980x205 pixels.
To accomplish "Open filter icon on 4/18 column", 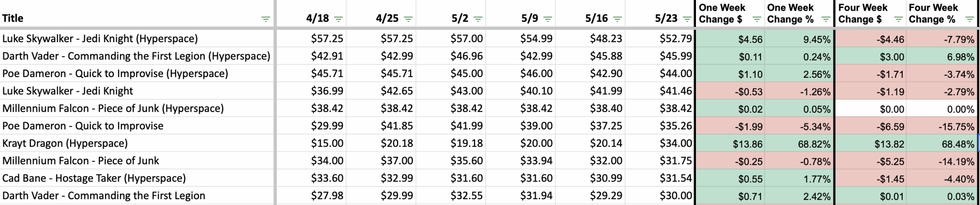I will [338, 19].
